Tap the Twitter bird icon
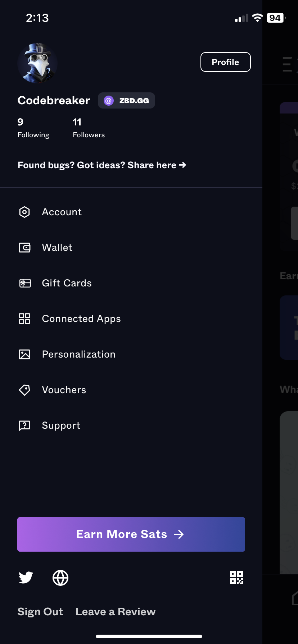This screenshot has width=298, height=644. 26,578
